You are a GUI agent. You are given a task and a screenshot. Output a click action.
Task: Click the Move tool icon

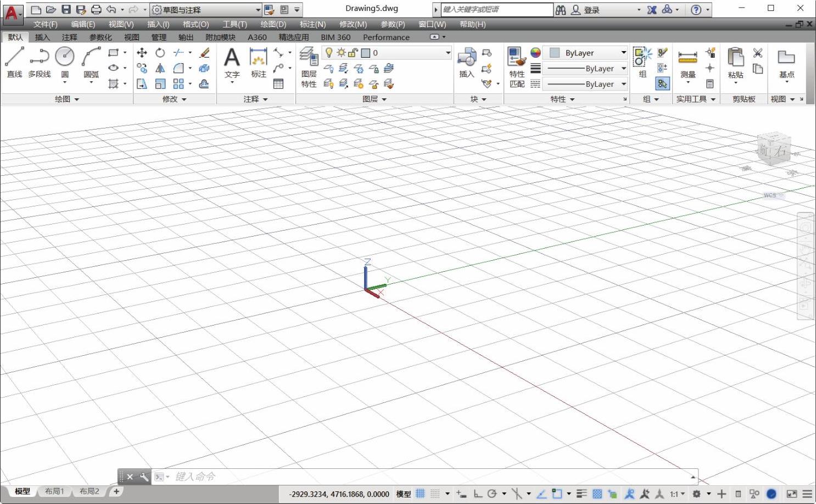tap(142, 53)
